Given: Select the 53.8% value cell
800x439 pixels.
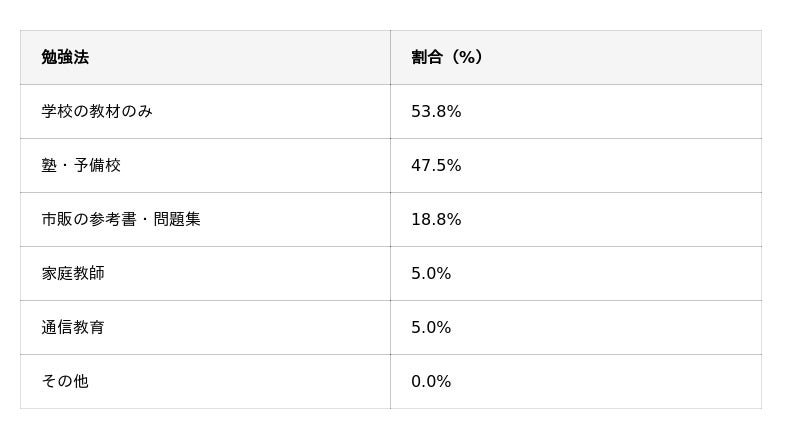Looking at the screenshot, I should click(x=436, y=112).
